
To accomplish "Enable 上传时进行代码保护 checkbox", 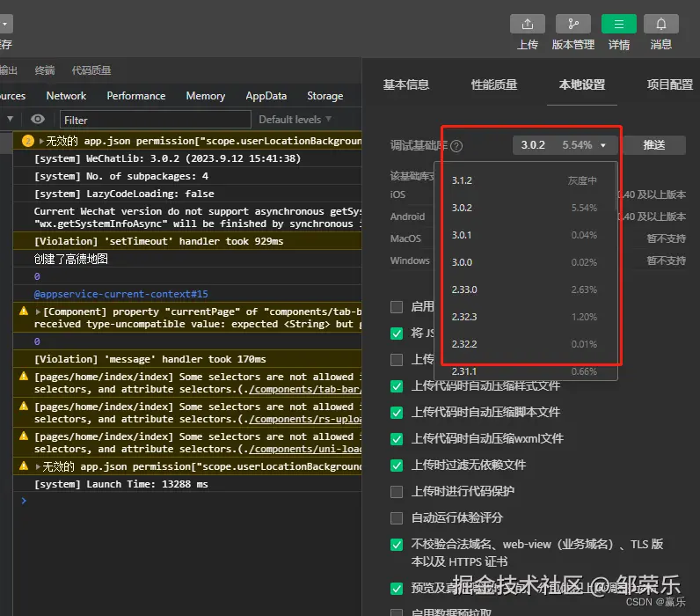I will pyautogui.click(x=397, y=492).
